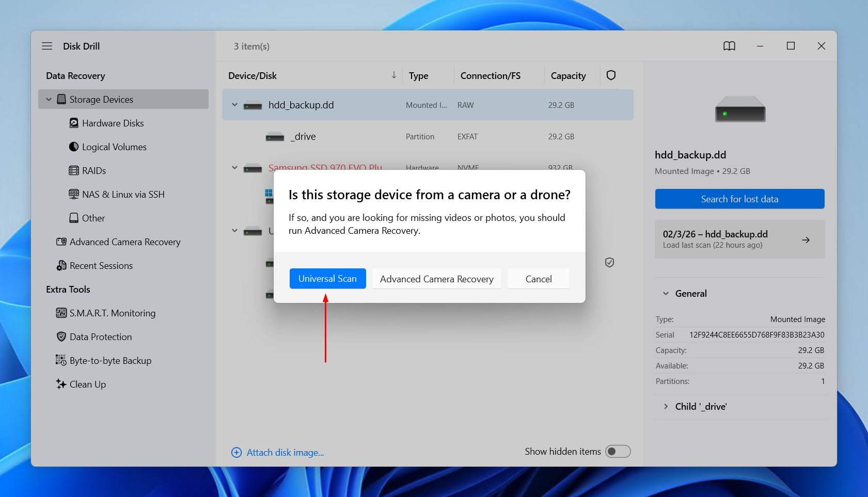The image size is (868, 497).
Task: Sort by Capacity column header
Action: point(568,75)
